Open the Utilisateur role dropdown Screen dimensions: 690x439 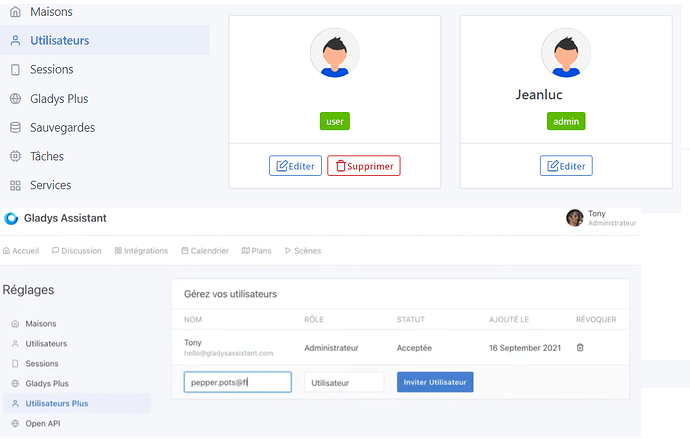coord(344,382)
